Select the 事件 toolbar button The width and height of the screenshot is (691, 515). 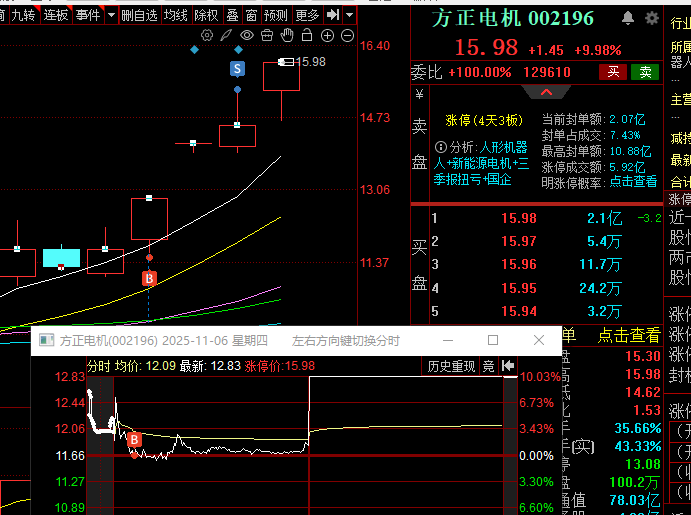(88, 15)
